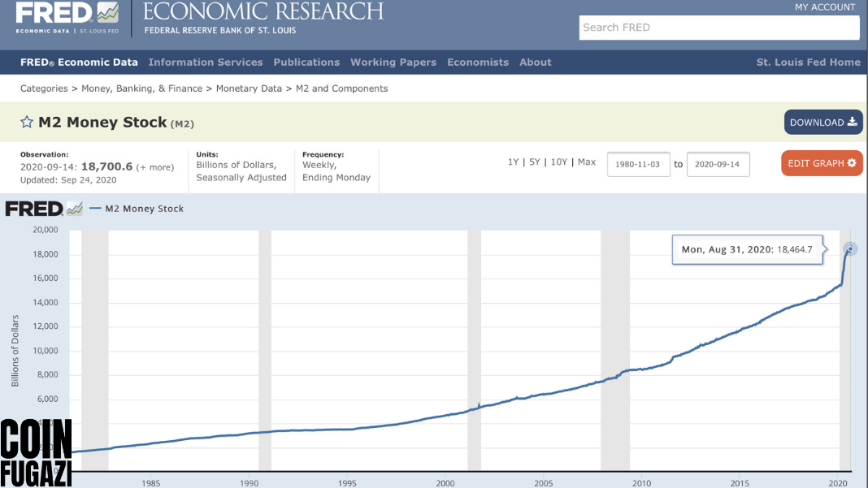Select the 5Y date range

[x=534, y=162]
